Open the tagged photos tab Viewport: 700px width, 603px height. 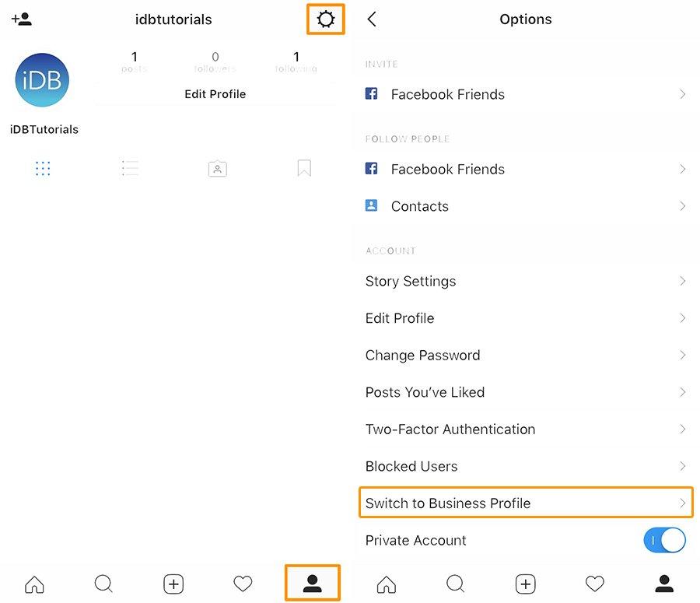pos(217,168)
